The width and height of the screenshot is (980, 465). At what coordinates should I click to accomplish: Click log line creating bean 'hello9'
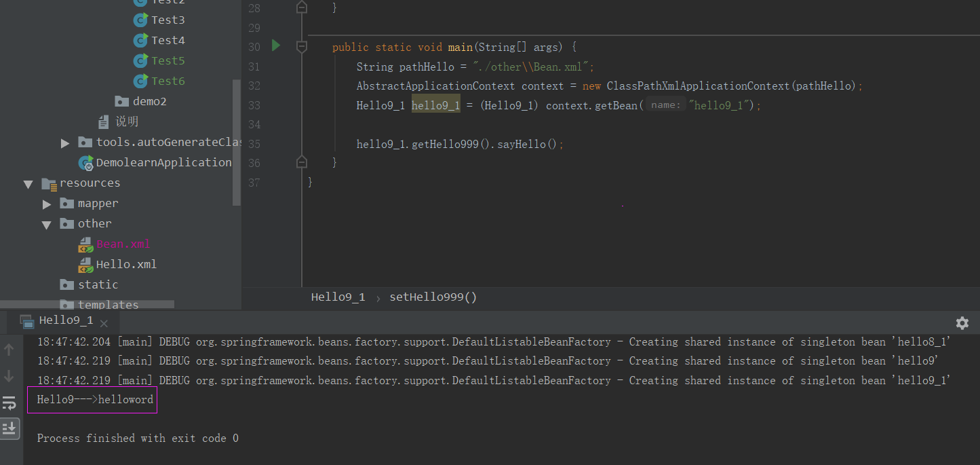487,361
